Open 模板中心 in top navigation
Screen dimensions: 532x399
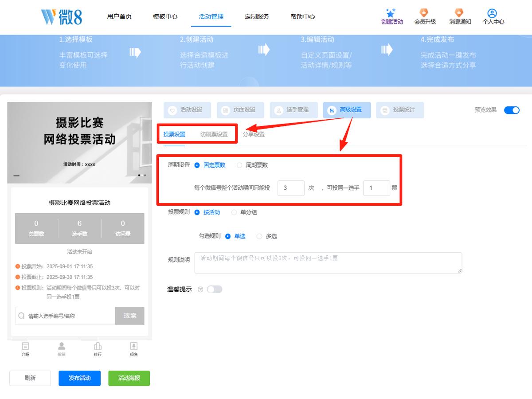point(165,16)
